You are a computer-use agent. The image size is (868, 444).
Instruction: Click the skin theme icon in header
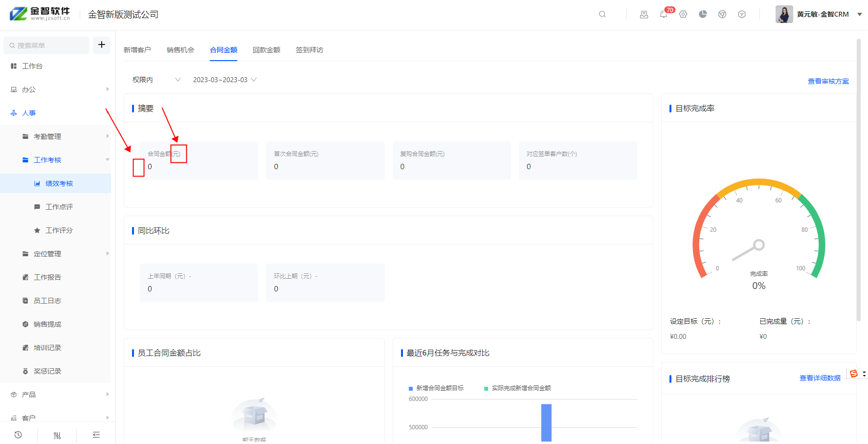(722, 14)
